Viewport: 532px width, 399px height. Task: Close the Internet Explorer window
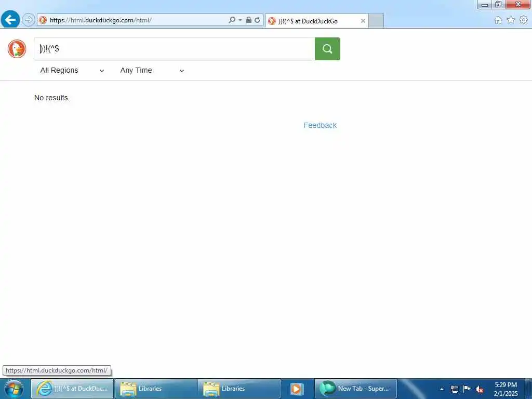pos(518,4)
